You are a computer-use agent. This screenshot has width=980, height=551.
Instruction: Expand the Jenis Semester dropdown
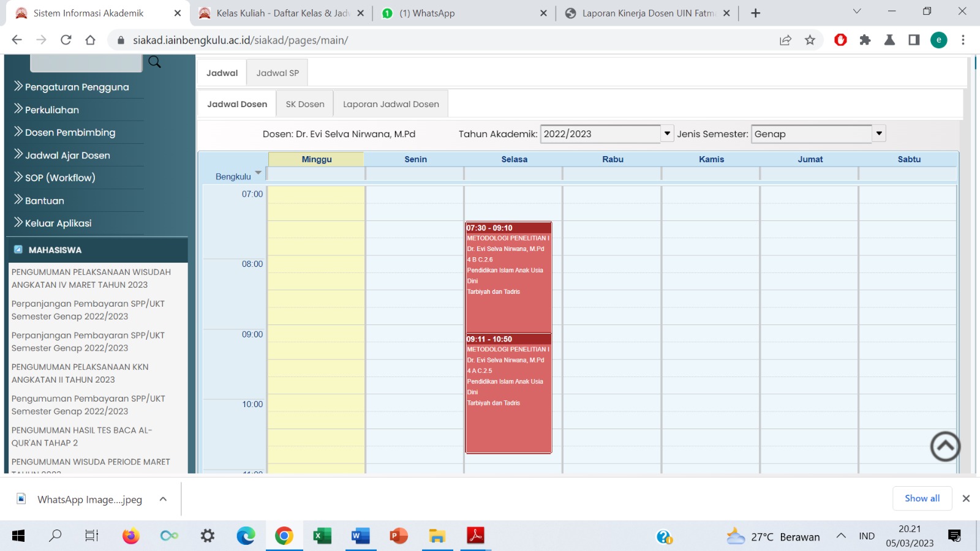pyautogui.click(x=879, y=133)
